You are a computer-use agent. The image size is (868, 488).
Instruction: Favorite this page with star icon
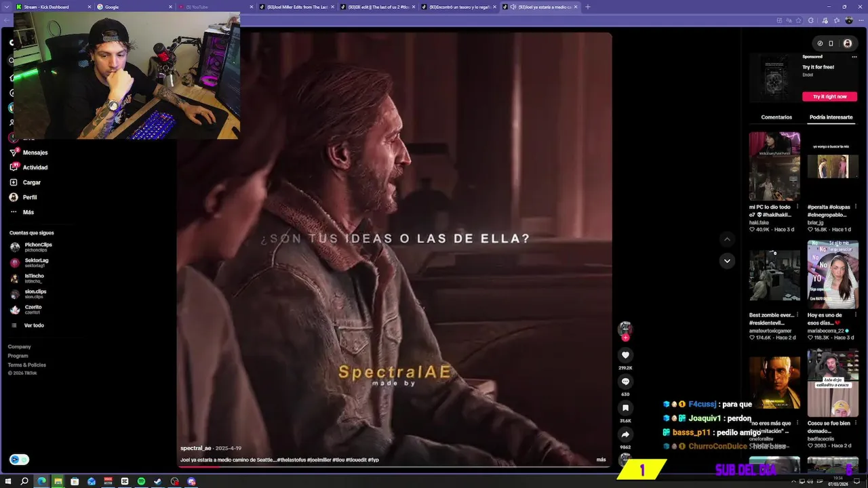point(798,21)
